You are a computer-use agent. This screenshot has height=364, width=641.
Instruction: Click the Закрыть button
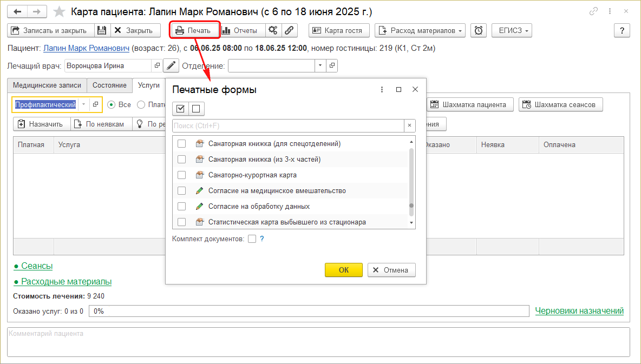click(135, 30)
